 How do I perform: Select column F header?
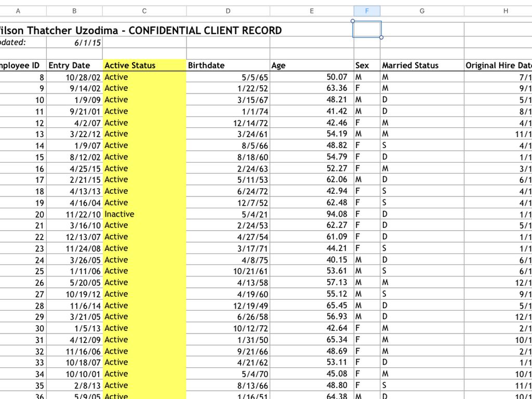point(367,11)
